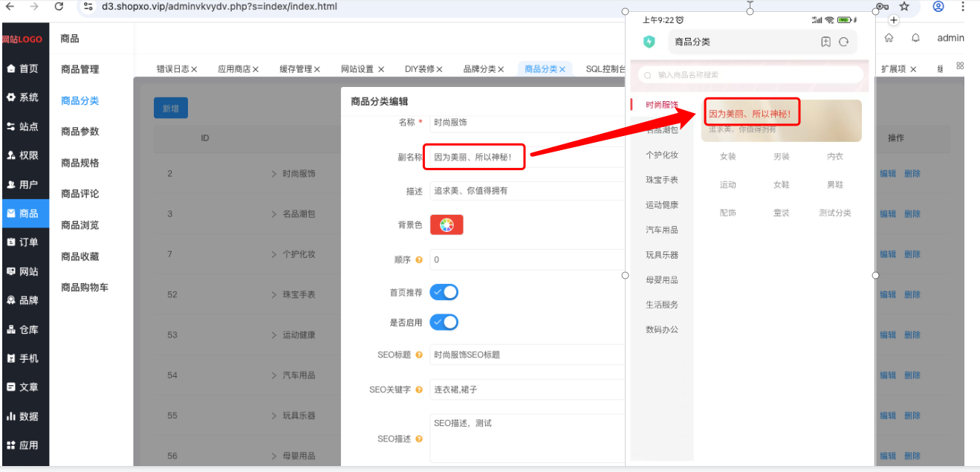Open 商品评论 in the 商品 submenu
Viewport: 980px width, 472px height.
click(80, 194)
